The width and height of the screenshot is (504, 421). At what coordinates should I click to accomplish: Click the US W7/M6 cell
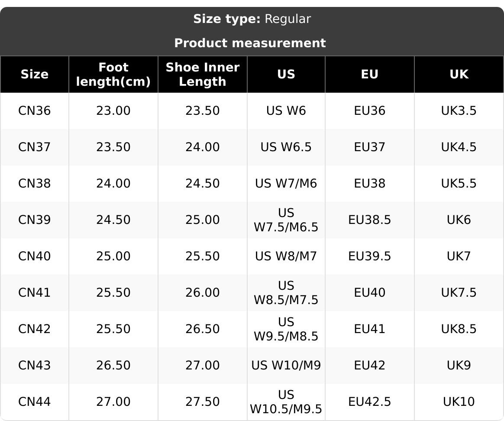(x=286, y=184)
